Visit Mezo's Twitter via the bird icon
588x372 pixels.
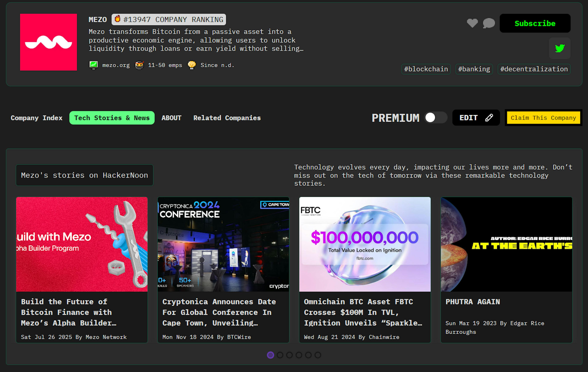click(559, 48)
